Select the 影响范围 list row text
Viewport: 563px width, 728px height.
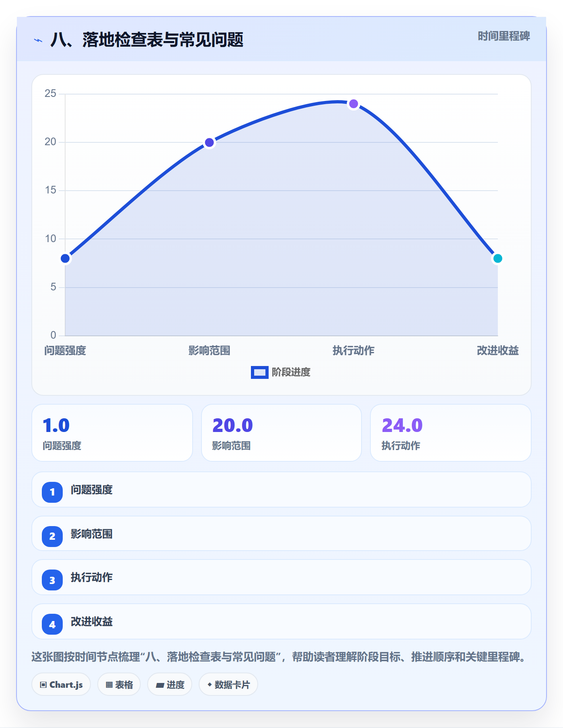pyautogui.click(x=92, y=534)
